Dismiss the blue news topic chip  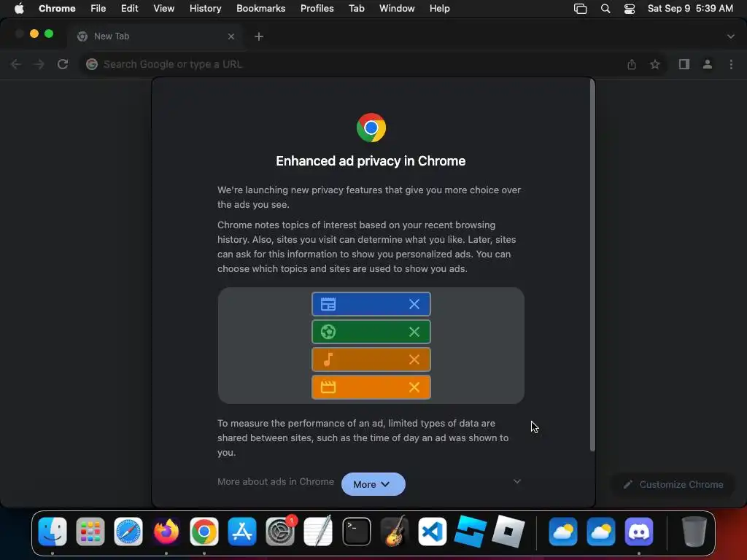[x=414, y=304]
